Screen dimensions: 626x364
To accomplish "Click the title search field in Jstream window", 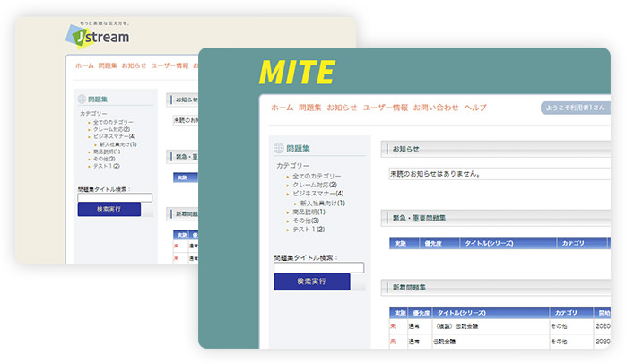I will 115,197.
